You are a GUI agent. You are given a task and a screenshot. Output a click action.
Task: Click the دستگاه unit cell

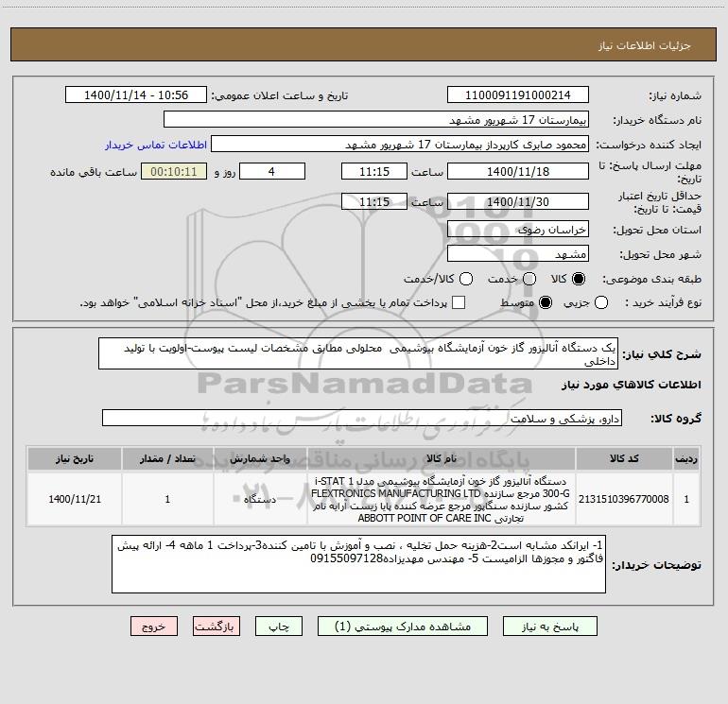(x=260, y=499)
